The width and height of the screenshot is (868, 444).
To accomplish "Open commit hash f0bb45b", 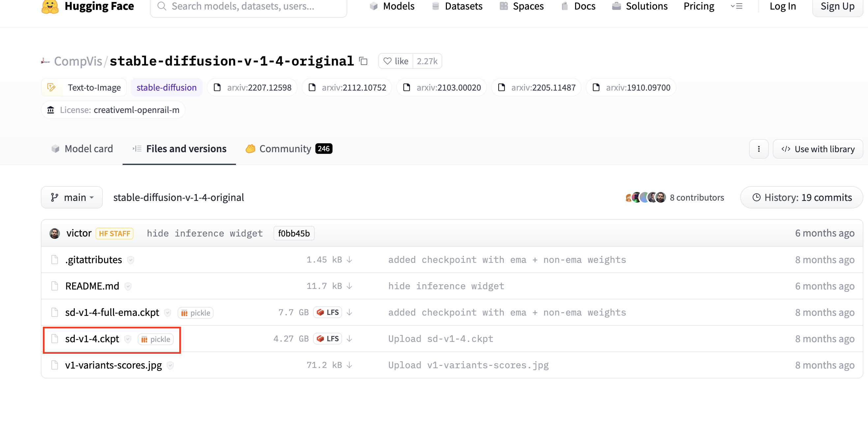I will tap(294, 233).
